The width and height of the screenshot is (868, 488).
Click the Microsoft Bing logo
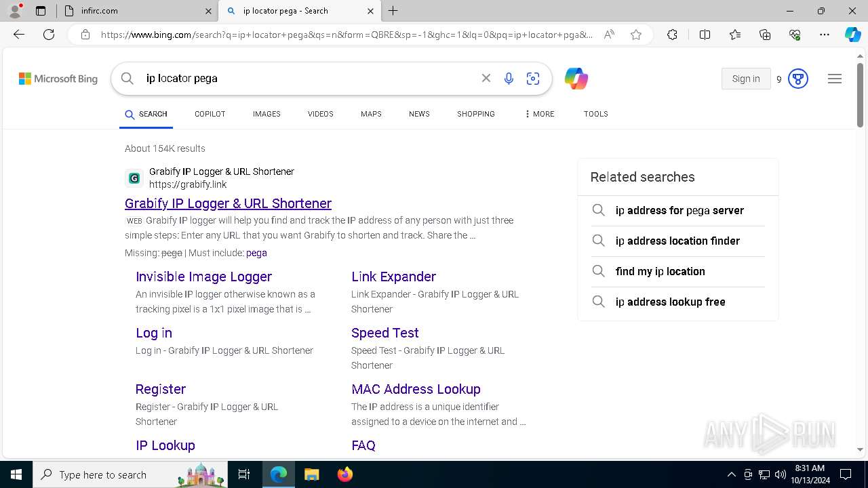[x=58, y=79]
